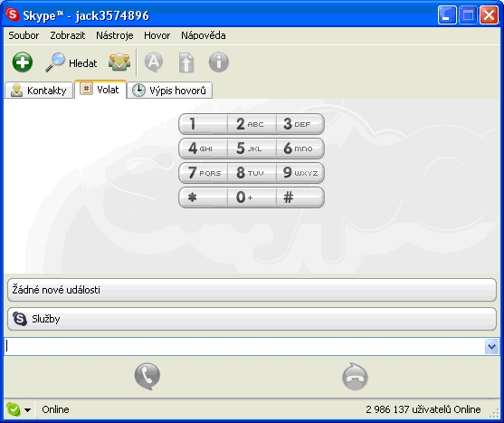Start a conference call via the group icon
The height and width of the screenshot is (423, 504).
click(x=119, y=62)
